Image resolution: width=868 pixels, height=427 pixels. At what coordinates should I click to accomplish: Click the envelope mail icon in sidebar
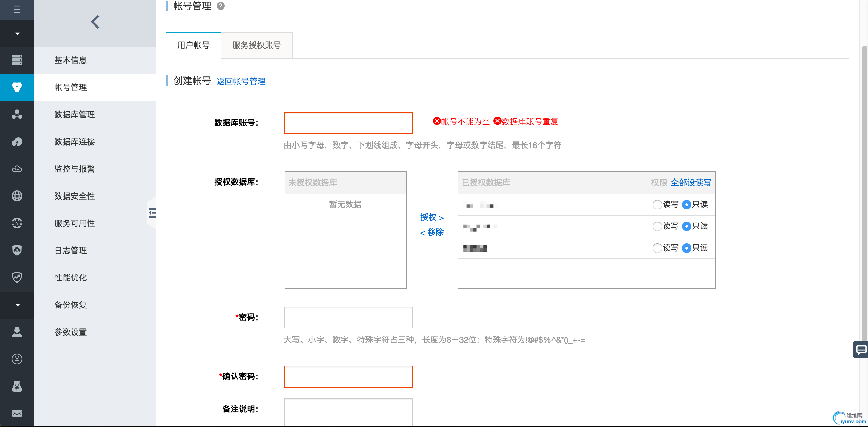[17, 413]
